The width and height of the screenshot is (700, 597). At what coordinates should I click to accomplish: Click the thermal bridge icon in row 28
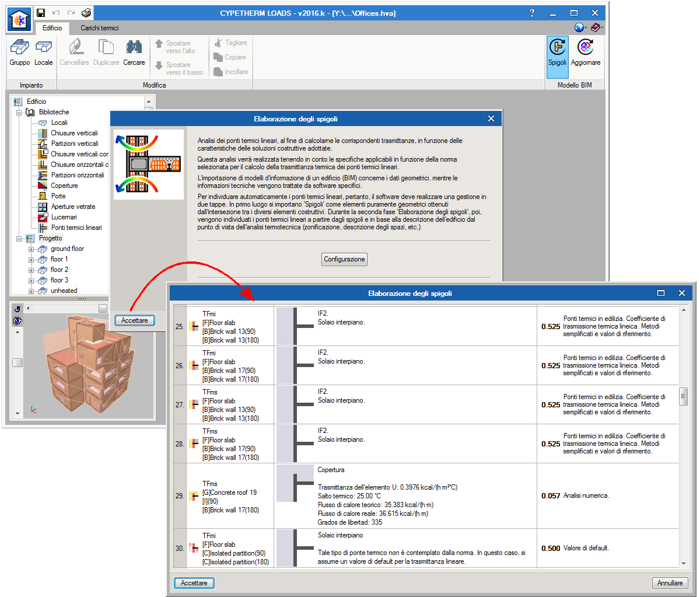[192, 444]
